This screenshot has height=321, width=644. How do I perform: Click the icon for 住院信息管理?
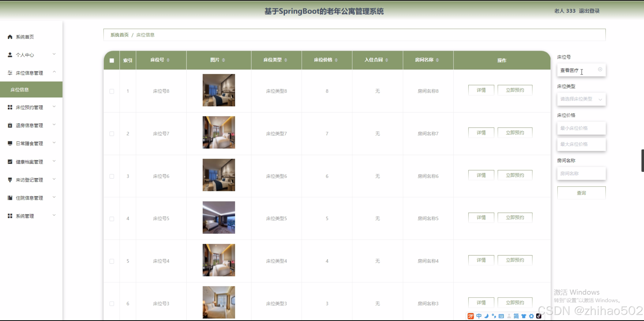[x=10, y=198]
